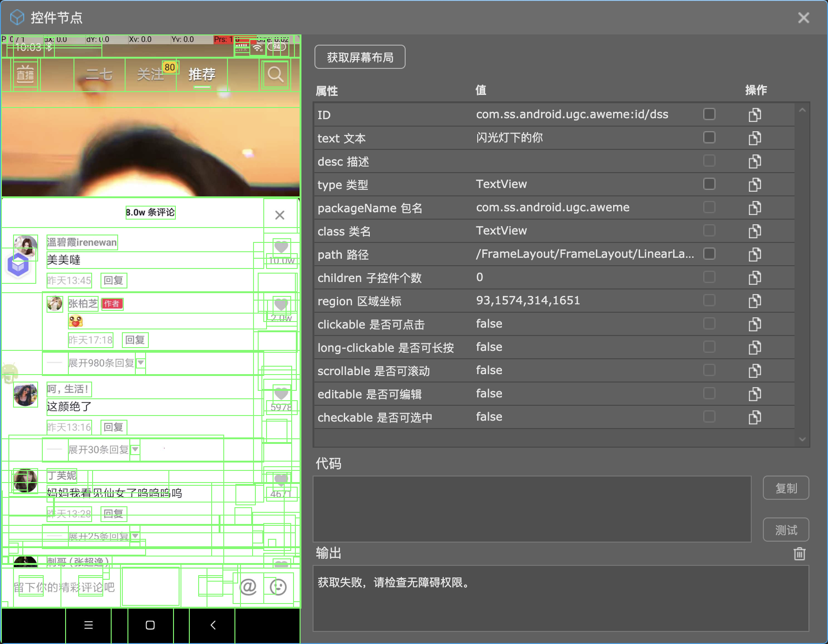This screenshot has height=644, width=828.
Task: Tick the type 类型 checkbox
Action: 709,184
